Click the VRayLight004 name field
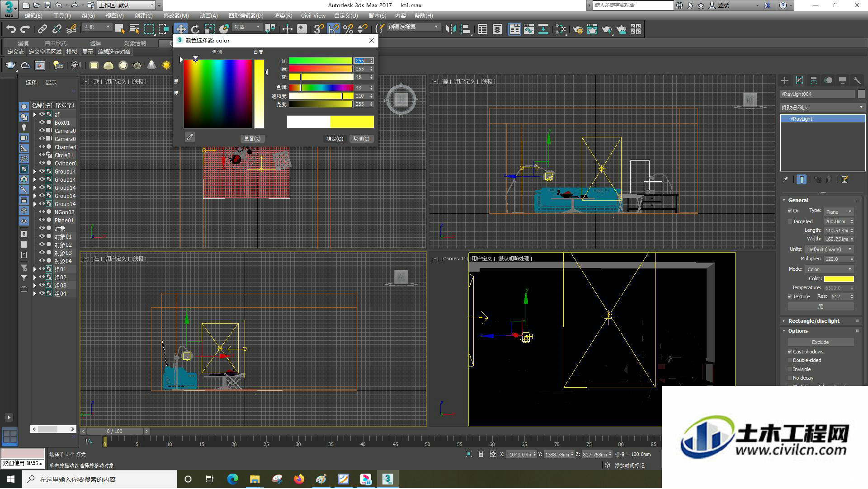 tap(817, 94)
